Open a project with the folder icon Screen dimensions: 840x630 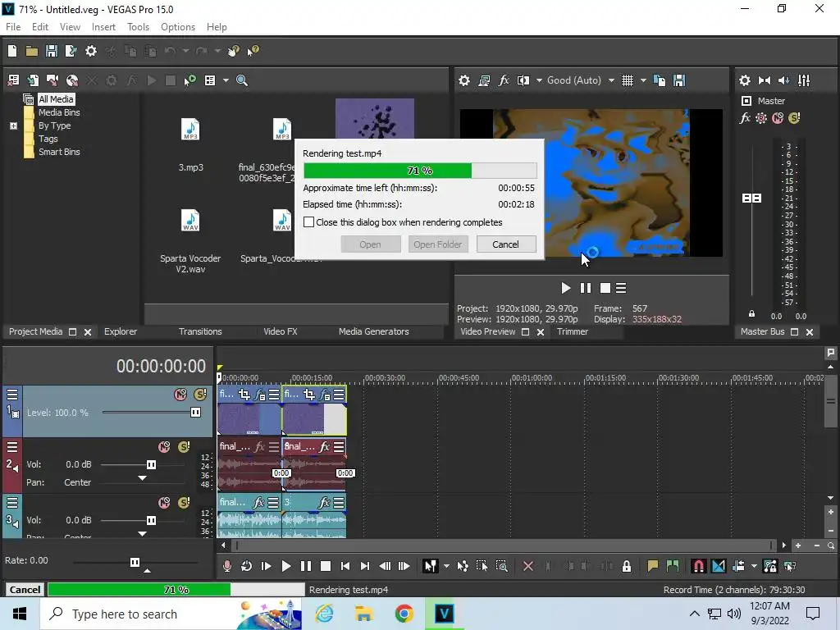point(32,51)
